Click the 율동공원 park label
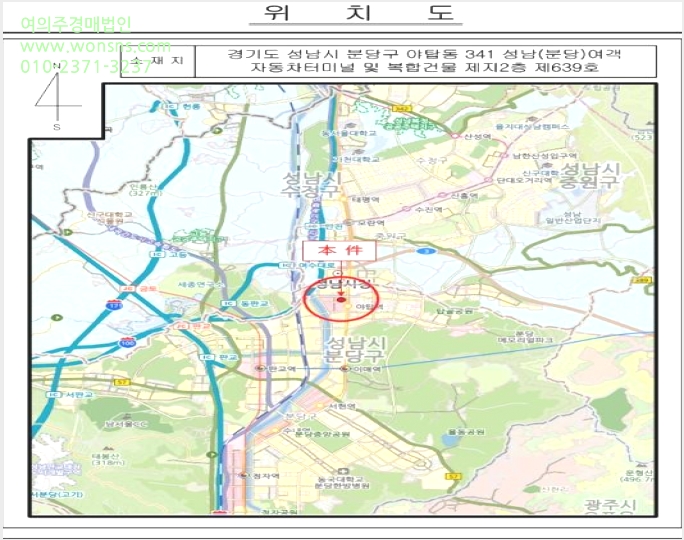Viewport: 684px width, 540px height. 466,432
